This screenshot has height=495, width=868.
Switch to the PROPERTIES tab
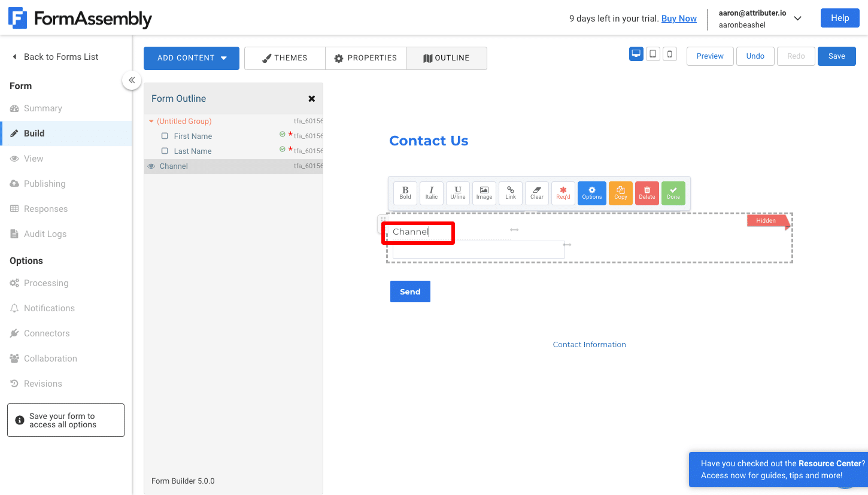point(365,58)
